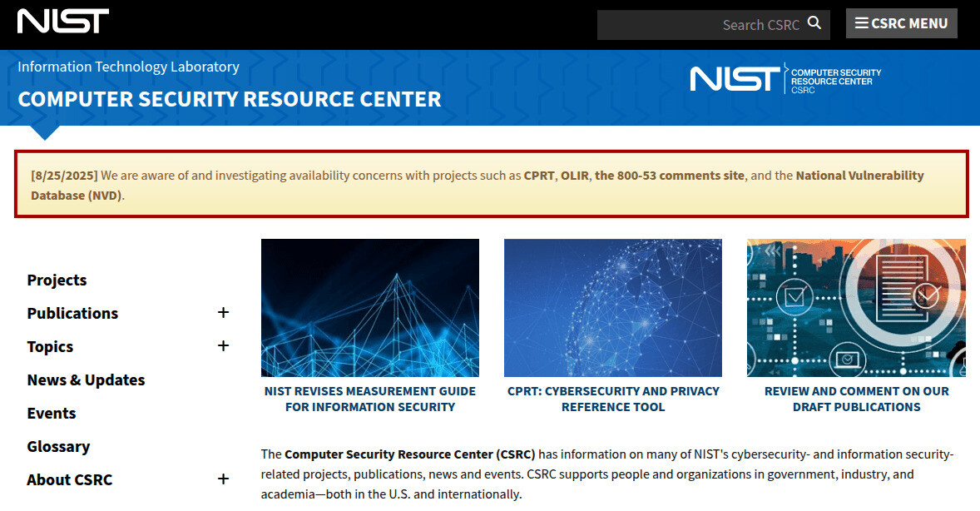Expand the Publications submenu plus icon
Screen dimensions: 980x511
click(223, 313)
